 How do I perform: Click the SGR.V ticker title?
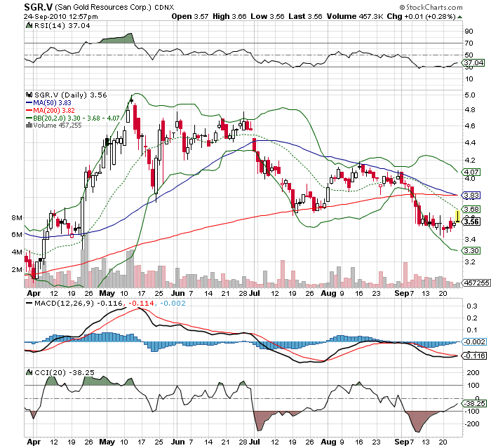tap(38, 7)
